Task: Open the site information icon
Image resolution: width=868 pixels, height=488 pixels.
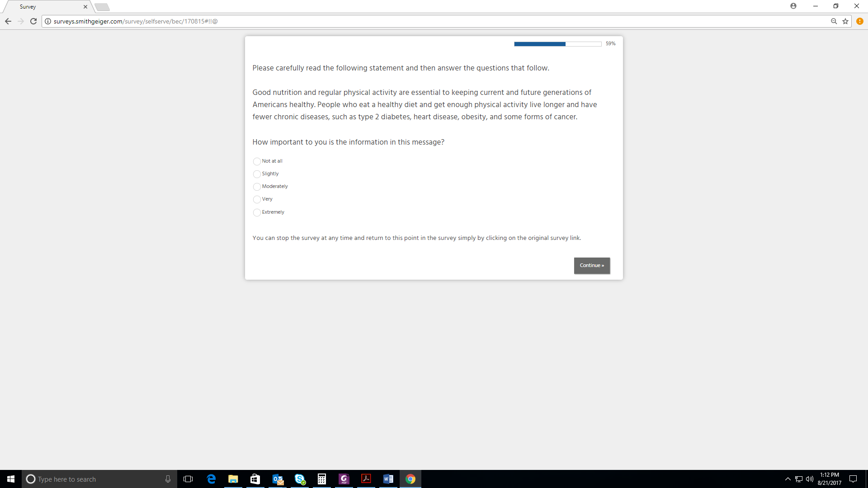Action: [x=48, y=21]
